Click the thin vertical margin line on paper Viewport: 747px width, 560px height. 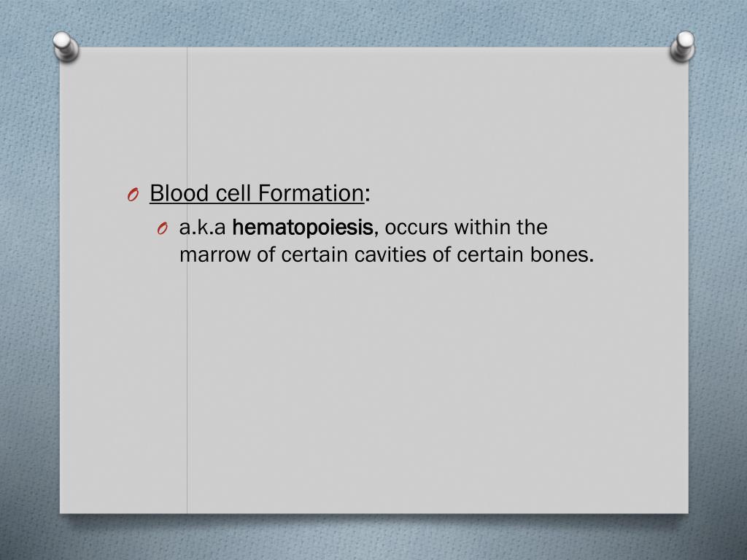click(x=187, y=381)
